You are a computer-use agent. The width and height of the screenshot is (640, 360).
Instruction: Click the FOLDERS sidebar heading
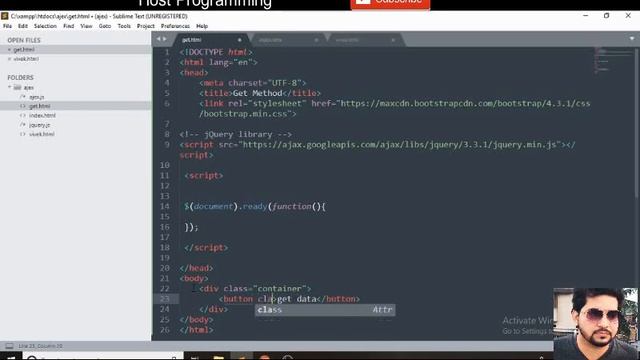[20, 78]
